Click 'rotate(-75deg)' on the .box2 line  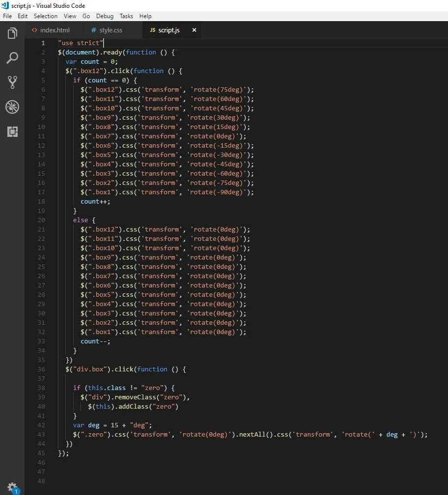tap(216, 183)
